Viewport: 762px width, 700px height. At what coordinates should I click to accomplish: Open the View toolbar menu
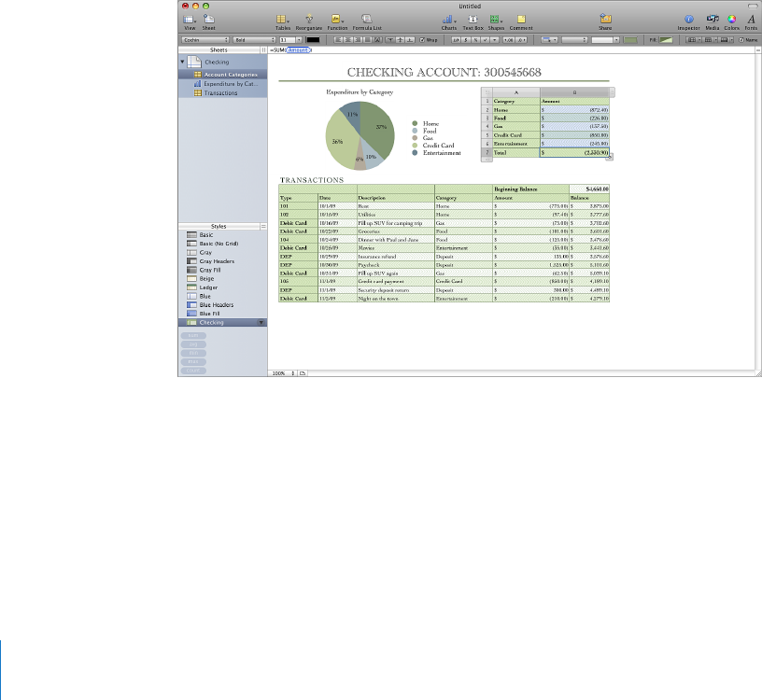pyautogui.click(x=190, y=21)
